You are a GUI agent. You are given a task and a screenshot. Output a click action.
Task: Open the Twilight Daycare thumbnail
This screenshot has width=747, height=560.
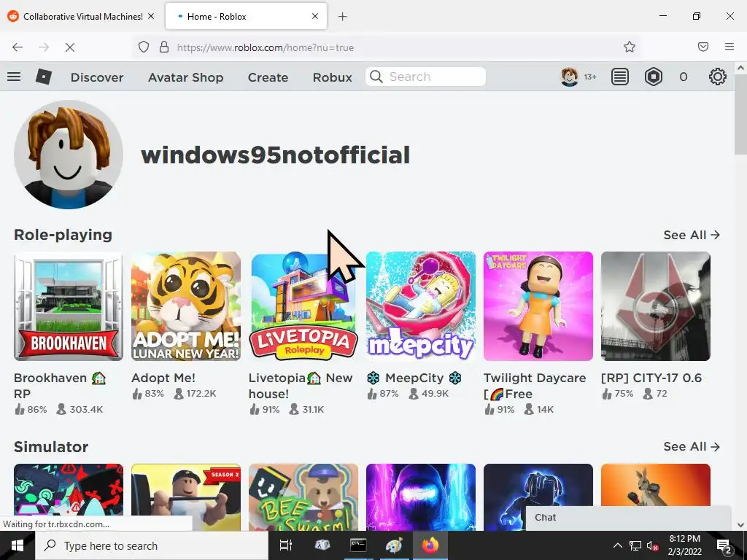point(538,306)
